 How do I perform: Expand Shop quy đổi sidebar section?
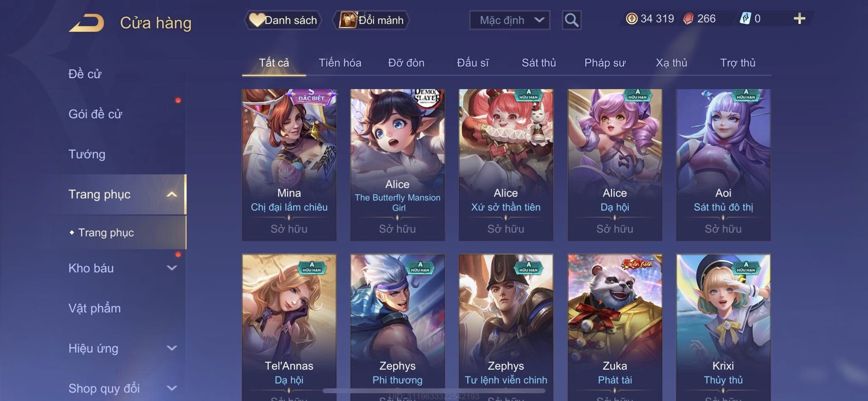172,388
